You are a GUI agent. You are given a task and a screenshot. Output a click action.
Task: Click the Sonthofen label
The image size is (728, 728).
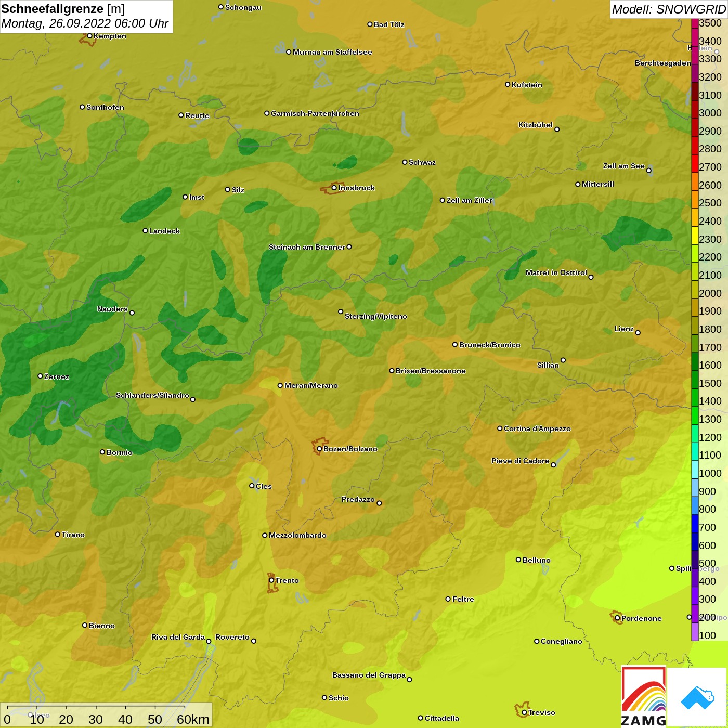tap(105, 107)
